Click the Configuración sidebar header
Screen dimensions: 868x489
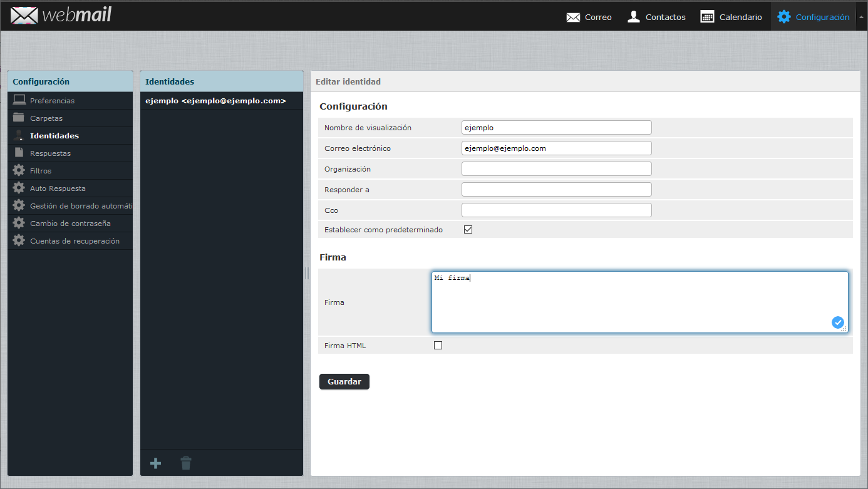[x=70, y=81]
